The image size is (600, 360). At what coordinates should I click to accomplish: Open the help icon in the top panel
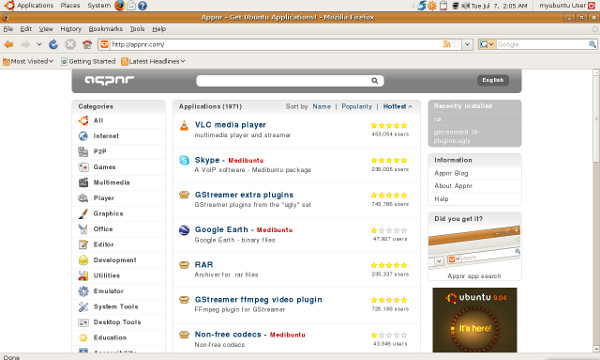(x=142, y=6)
